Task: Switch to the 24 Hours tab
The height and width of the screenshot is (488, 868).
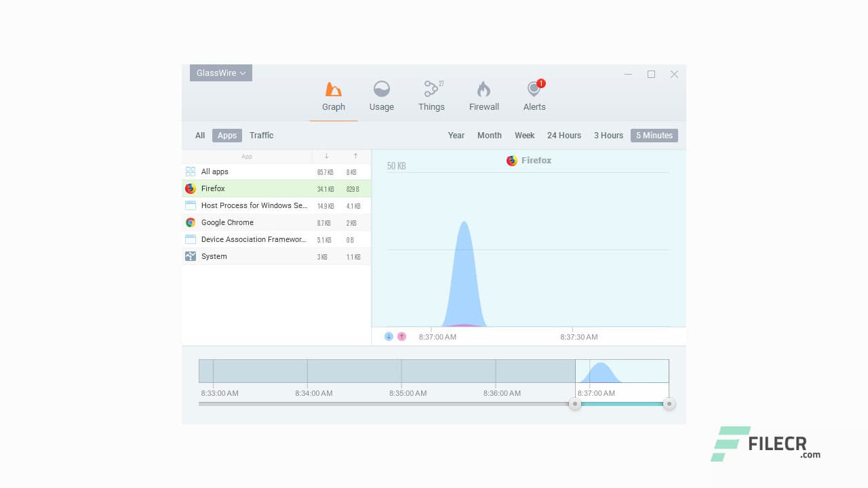Action: point(564,136)
